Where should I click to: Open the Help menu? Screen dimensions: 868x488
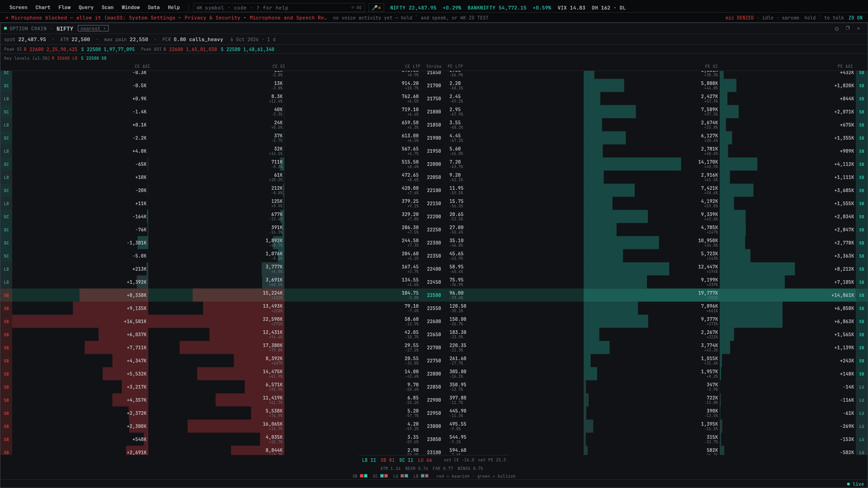174,8
